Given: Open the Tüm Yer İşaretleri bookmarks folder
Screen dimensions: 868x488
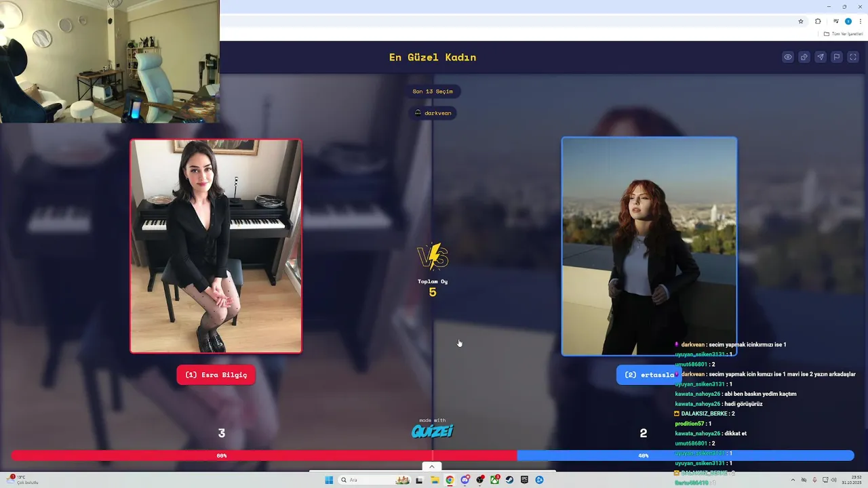Looking at the screenshot, I should [x=843, y=34].
